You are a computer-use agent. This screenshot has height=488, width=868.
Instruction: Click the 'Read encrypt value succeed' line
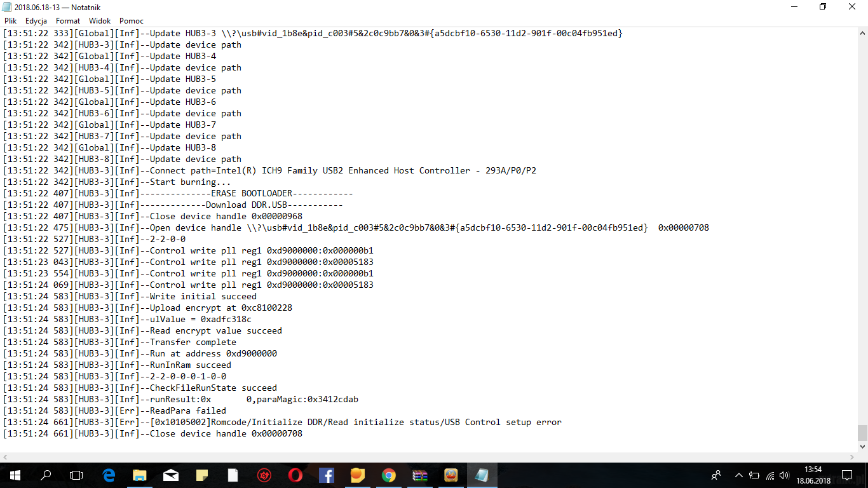[142, 330]
